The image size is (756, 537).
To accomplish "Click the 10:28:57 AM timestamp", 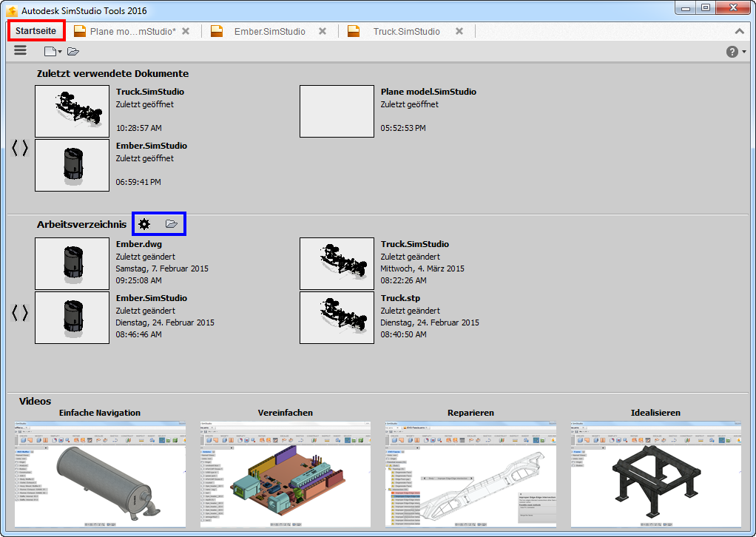I will pyautogui.click(x=139, y=128).
